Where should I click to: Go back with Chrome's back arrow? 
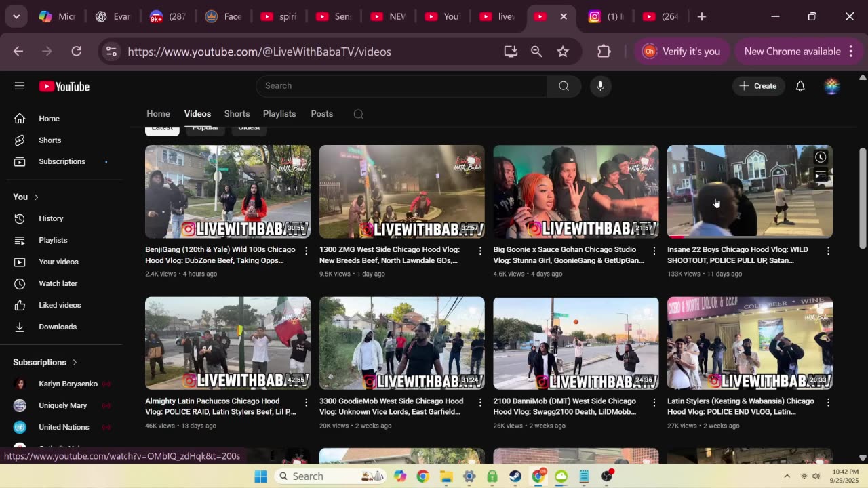click(18, 52)
